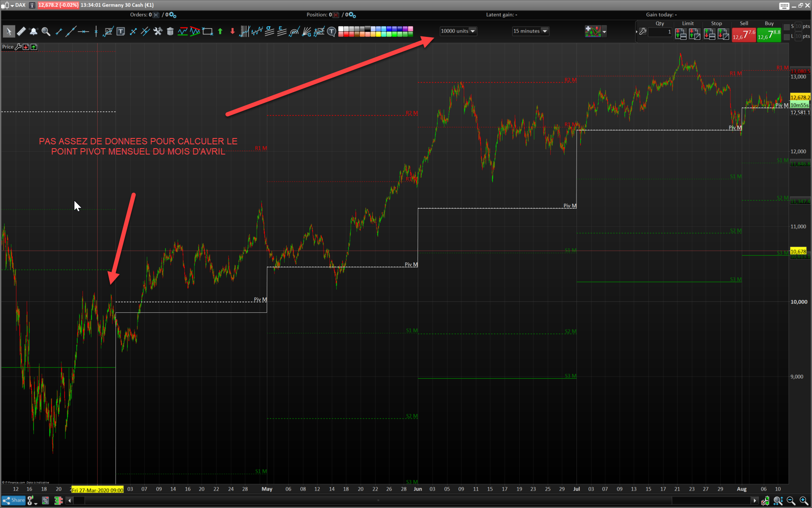Image resolution: width=812 pixels, height=508 pixels.
Task: Click the zoom out icon bottom right
Action: (791, 501)
